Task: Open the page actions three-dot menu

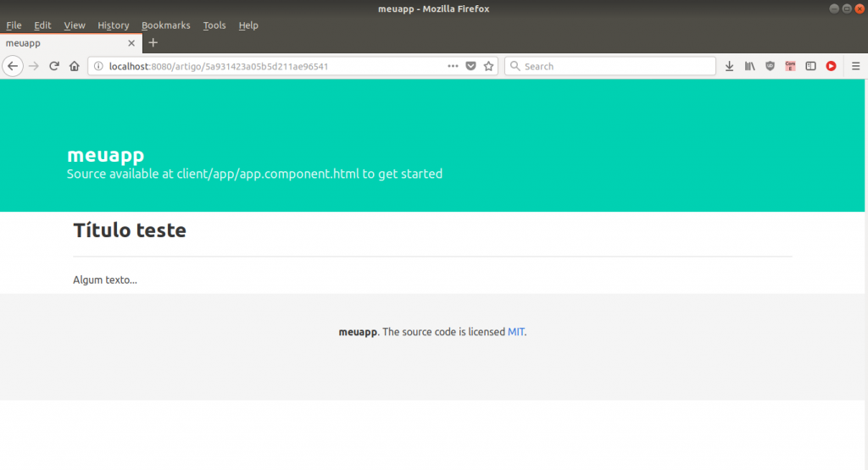Action: coord(453,66)
